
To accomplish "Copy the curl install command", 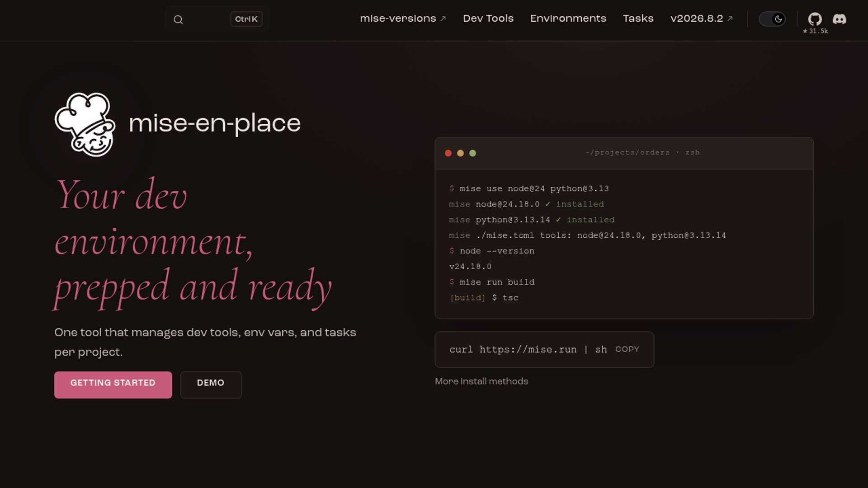I will pos(627,349).
